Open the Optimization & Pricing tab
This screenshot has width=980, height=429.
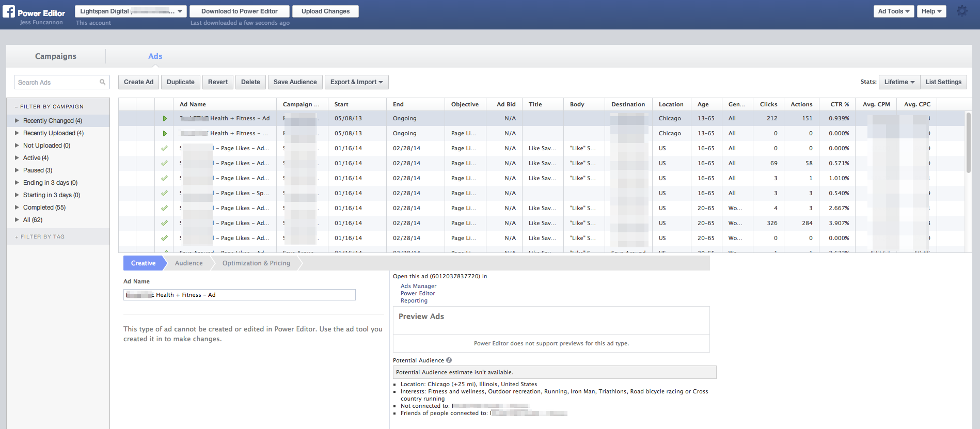(x=256, y=263)
